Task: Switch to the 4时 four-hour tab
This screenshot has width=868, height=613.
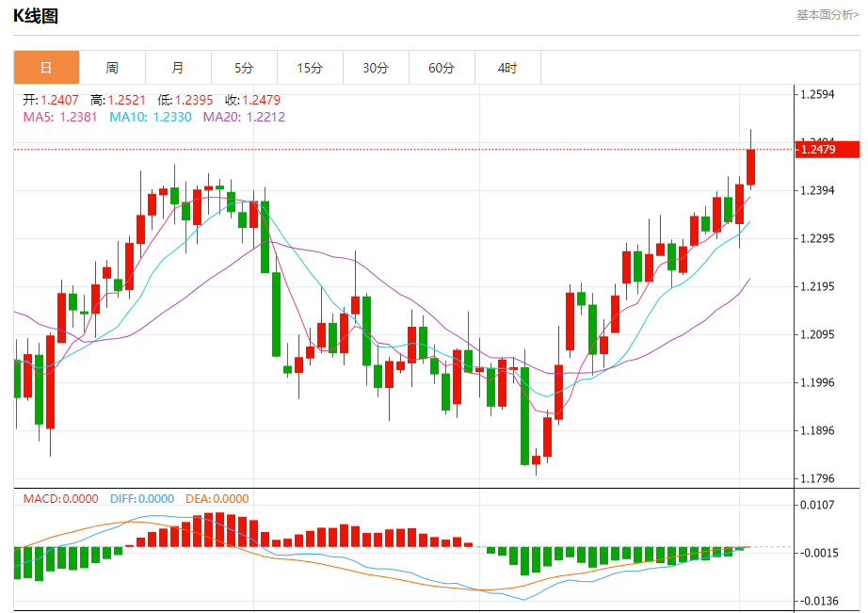Action: click(x=507, y=68)
